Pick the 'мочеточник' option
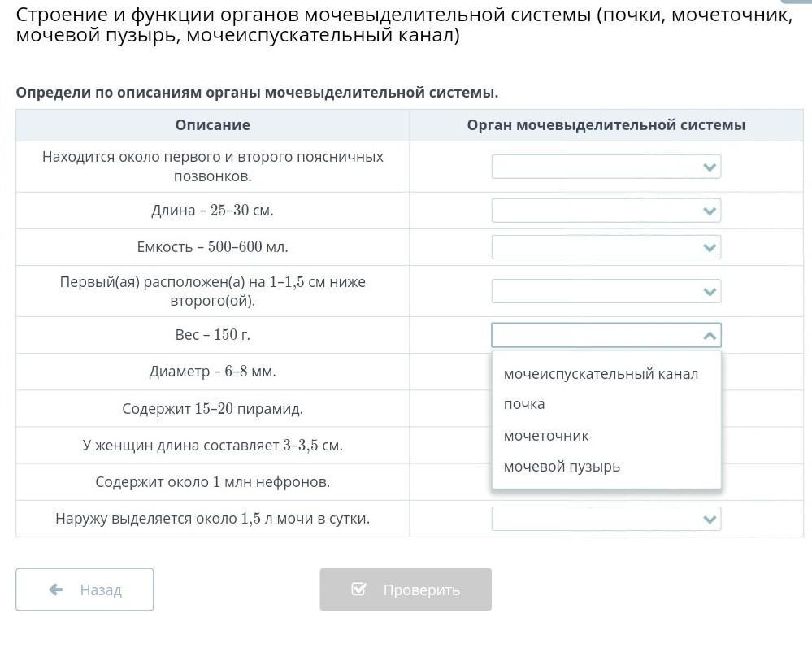 tap(546, 436)
